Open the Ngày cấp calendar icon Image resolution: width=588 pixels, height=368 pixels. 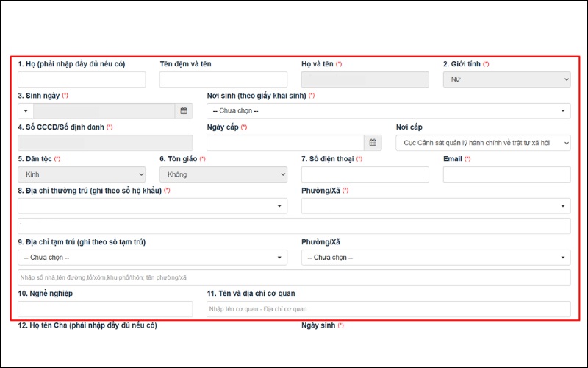point(374,143)
